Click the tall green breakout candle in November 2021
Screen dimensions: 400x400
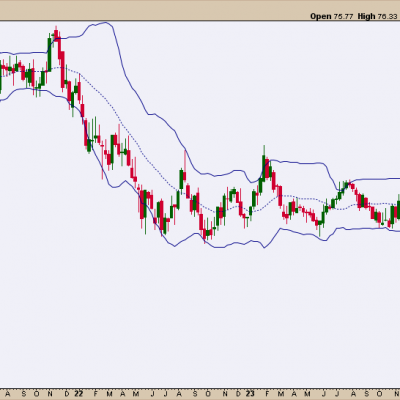pos(49,53)
